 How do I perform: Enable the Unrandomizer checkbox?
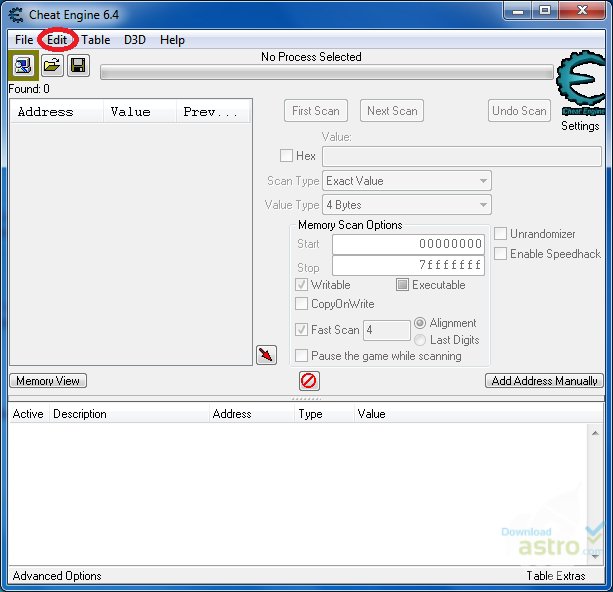(x=500, y=234)
